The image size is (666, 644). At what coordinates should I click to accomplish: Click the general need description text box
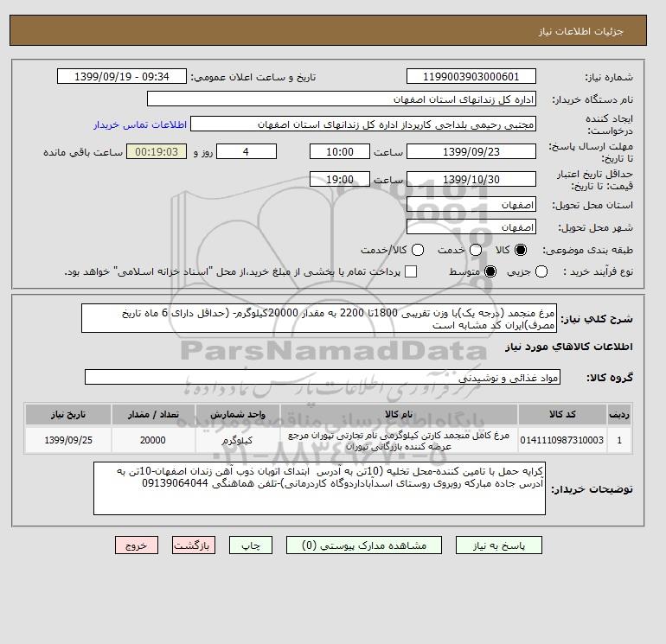pos(319,318)
